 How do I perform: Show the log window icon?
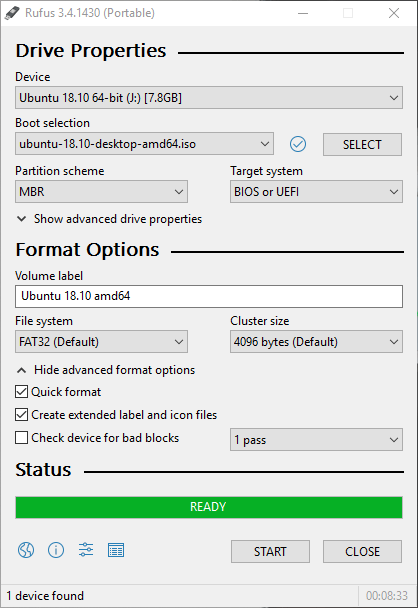tap(116, 550)
